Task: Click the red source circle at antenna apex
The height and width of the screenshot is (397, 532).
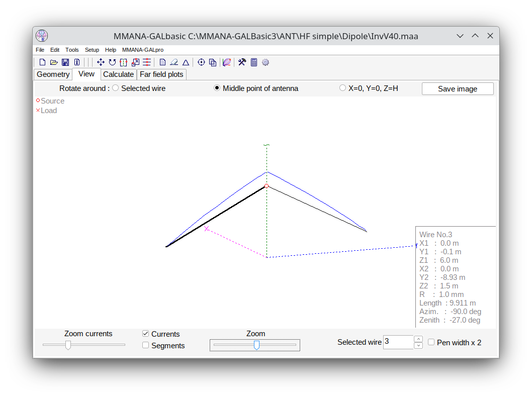Action: tap(267, 186)
